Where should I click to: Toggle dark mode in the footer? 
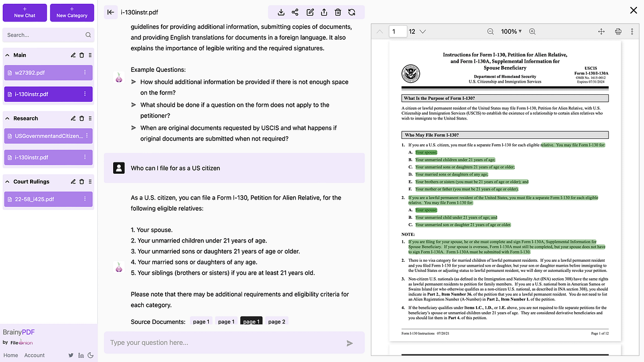click(91, 355)
